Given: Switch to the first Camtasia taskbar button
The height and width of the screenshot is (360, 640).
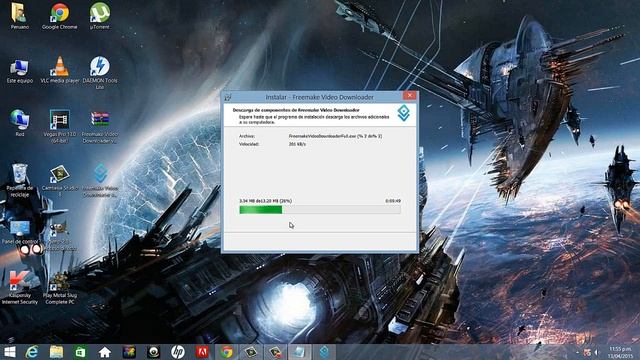Looking at the screenshot, I should point(251,352).
